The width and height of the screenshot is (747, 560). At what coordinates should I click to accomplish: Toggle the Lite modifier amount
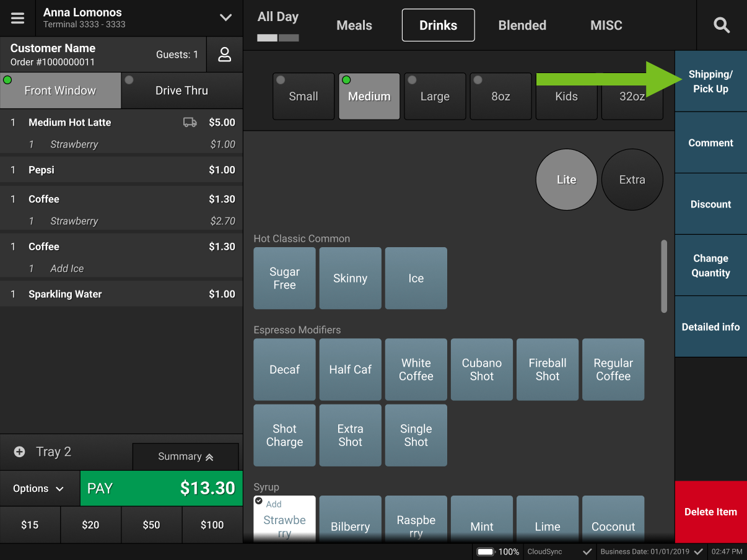click(566, 180)
